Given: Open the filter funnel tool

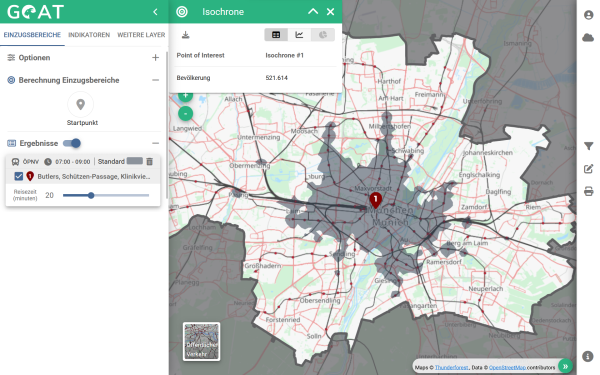Looking at the screenshot, I should 589,146.
